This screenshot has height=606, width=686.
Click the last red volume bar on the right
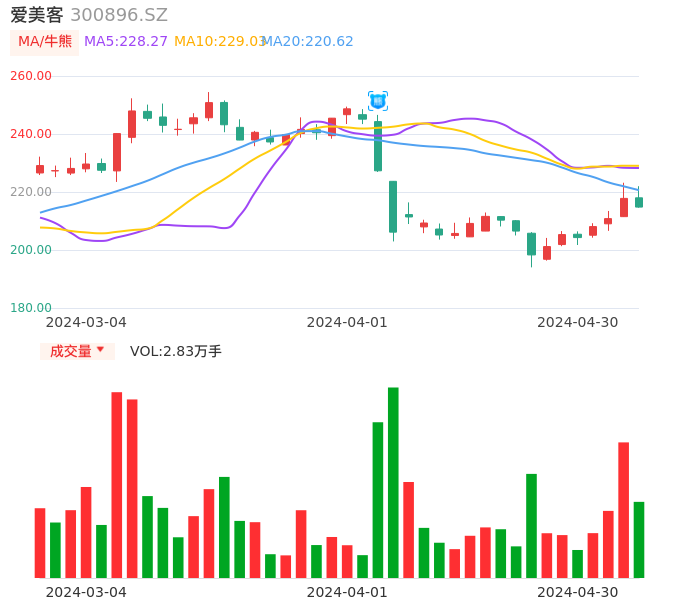[x=623, y=509]
